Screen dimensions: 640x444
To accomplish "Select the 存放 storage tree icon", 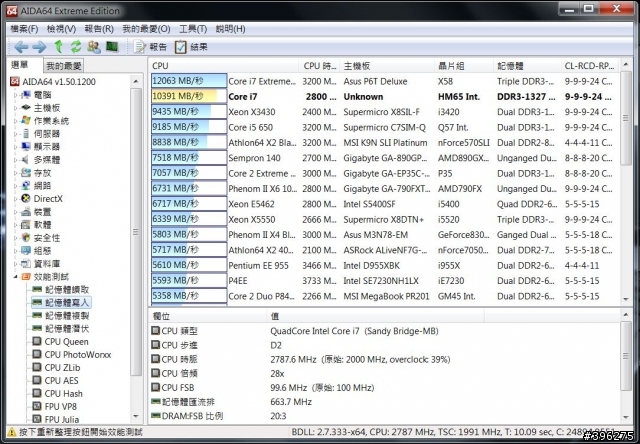I will click(26, 173).
